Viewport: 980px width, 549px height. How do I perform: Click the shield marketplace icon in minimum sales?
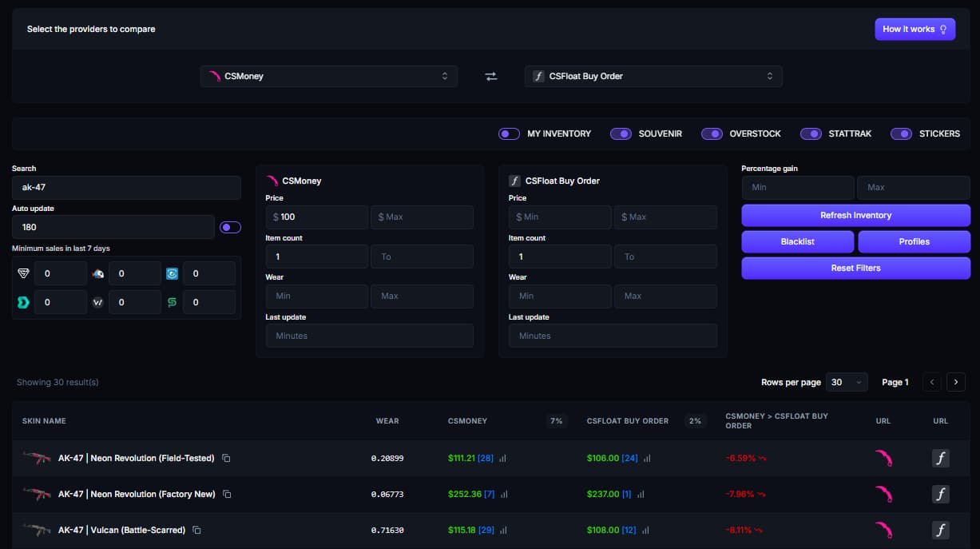[23, 273]
